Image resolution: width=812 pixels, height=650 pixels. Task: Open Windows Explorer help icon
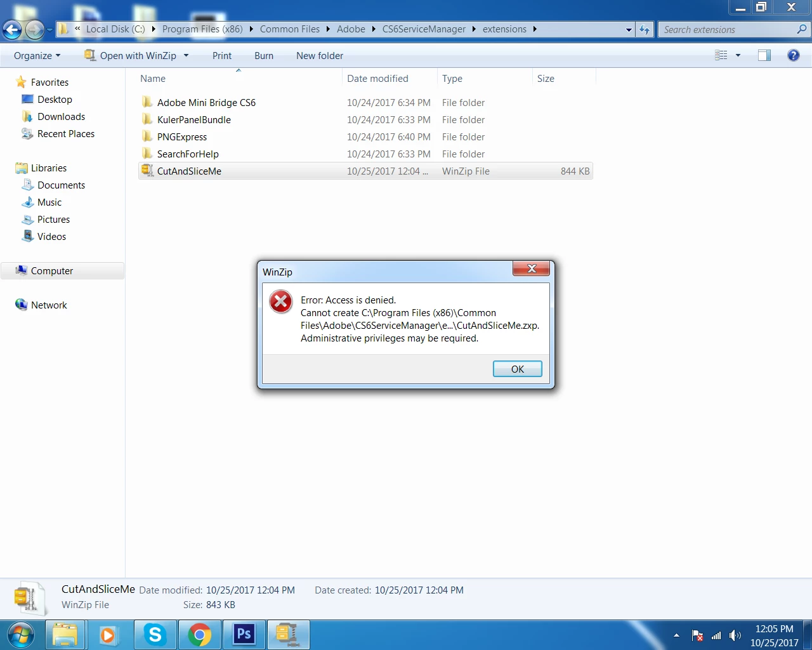pyautogui.click(x=793, y=55)
